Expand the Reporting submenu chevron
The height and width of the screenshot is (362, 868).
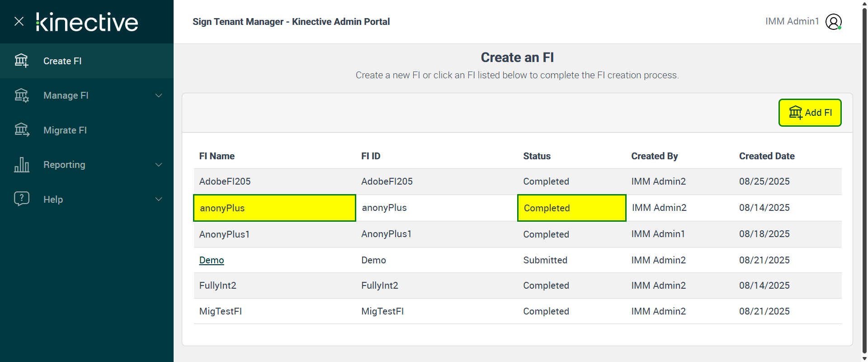pos(159,165)
